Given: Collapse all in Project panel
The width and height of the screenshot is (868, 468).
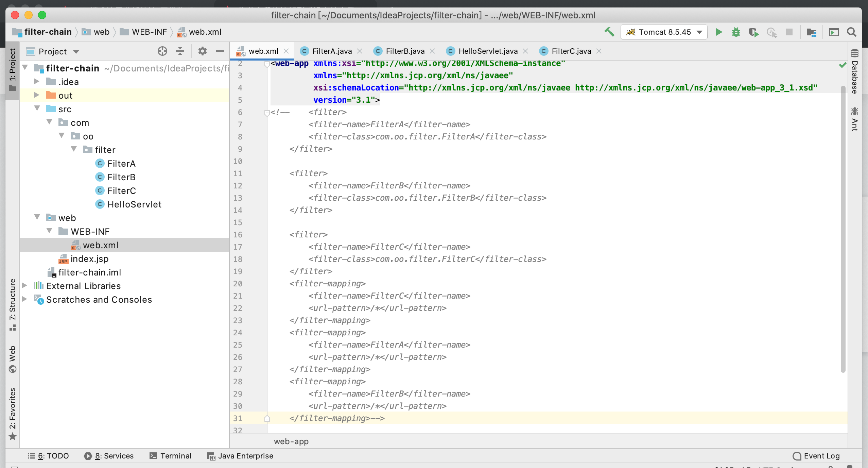Looking at the screenshot, I should (180, 51).
